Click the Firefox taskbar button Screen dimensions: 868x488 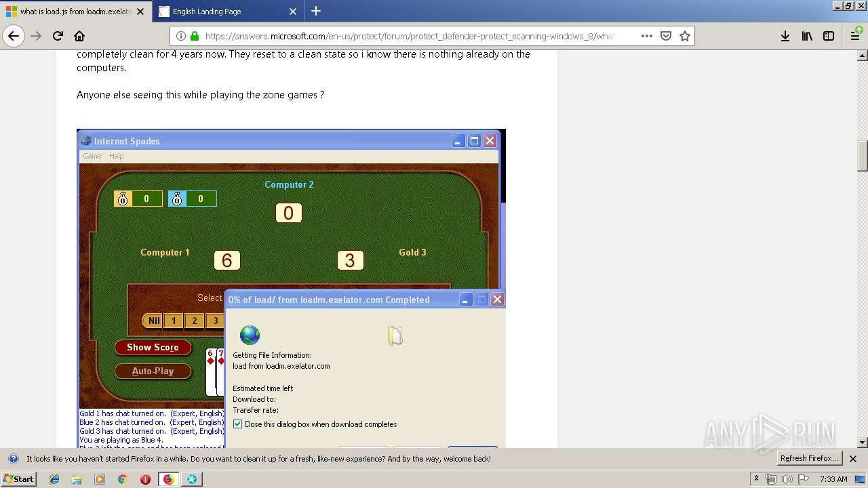[x=168, y=479]
